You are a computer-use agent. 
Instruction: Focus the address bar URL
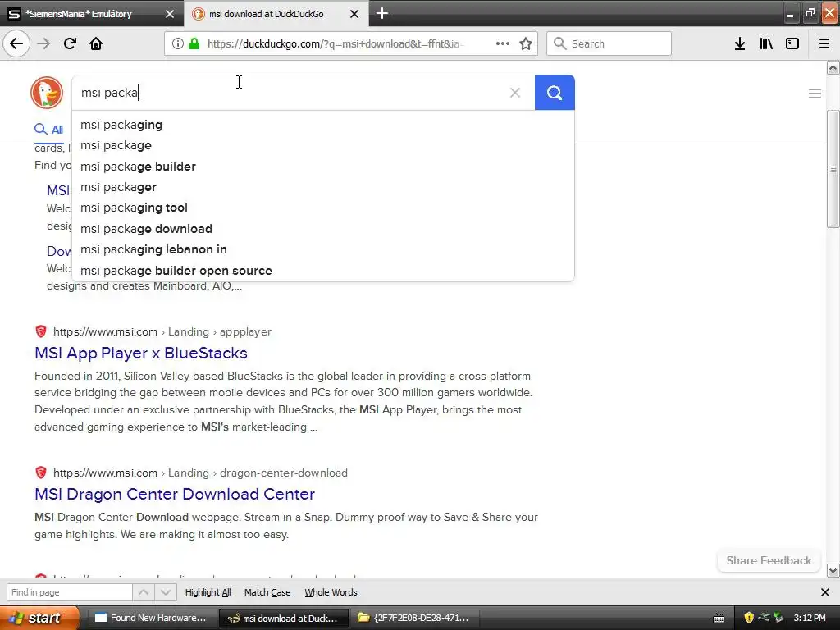pos(336,43)
